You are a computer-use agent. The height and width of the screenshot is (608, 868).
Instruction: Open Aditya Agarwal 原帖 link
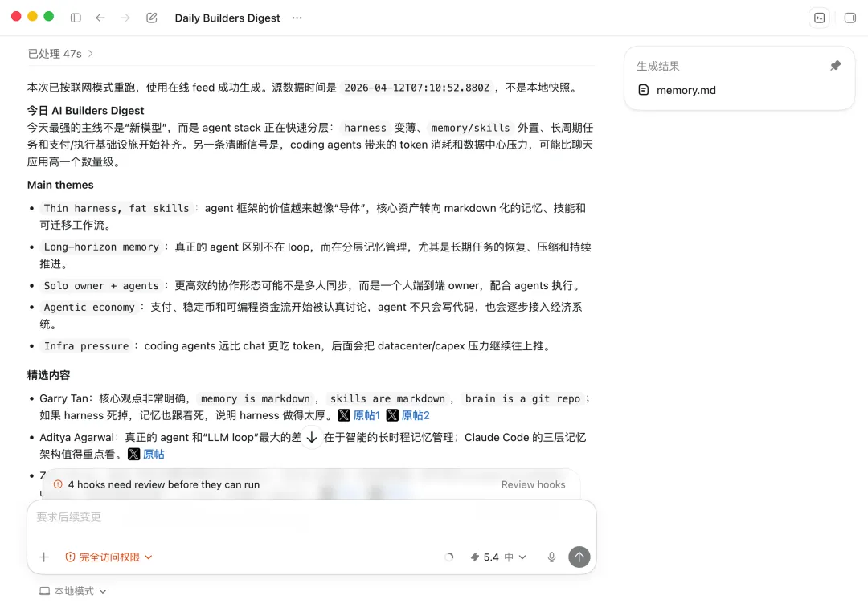(x=154, y=455)
